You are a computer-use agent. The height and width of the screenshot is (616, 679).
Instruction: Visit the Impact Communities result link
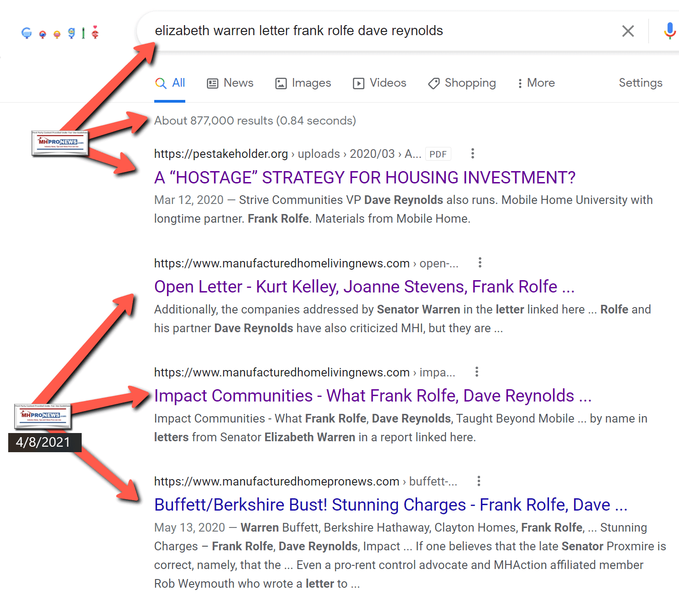(372, 396)
